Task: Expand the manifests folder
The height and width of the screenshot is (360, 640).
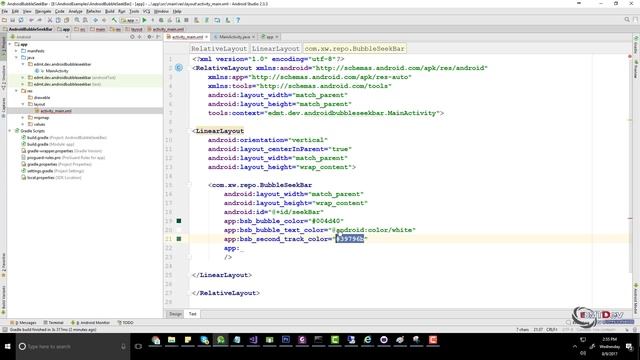Action: [x=16, y=51]
